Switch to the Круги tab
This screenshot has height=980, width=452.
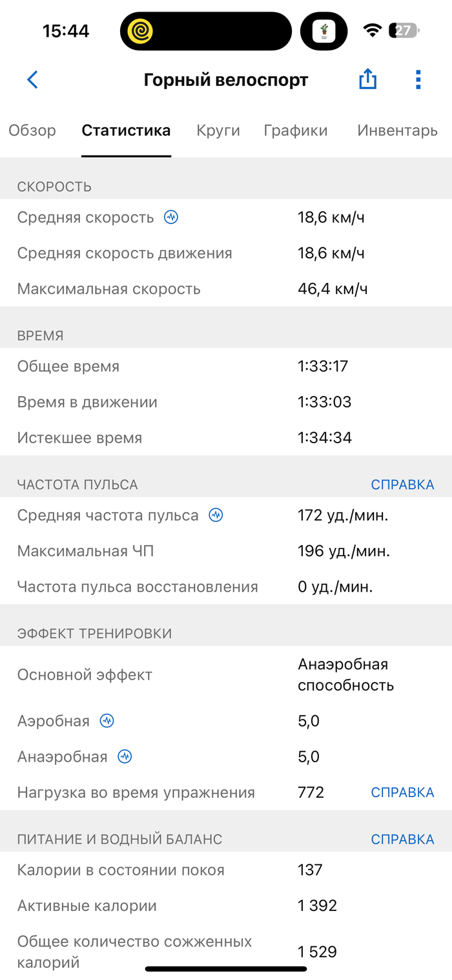218,130
